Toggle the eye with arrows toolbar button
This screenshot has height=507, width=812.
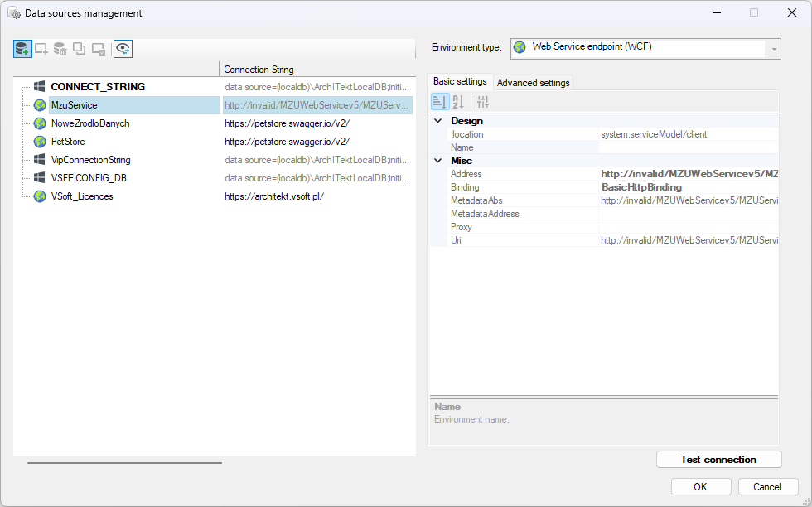123,49
